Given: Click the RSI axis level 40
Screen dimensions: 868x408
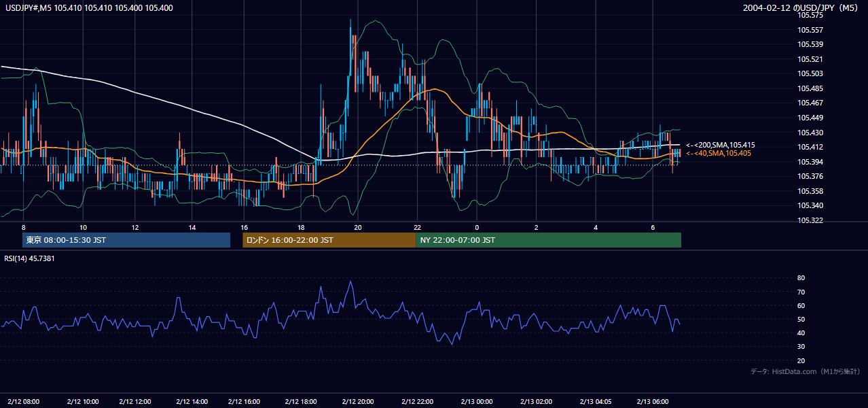Looking at the screenshot, I should [x=801, y=333].
